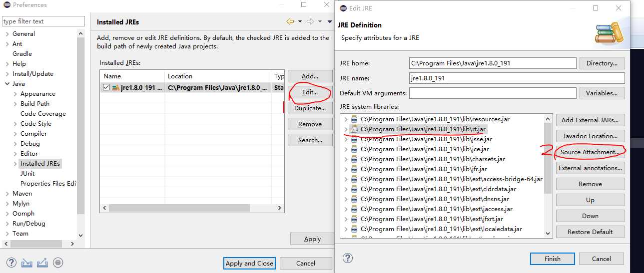Collapse the Java preferences node
The width and height of the screenshot is (644, 273).
pyautogui.click(x=7, y=84)
